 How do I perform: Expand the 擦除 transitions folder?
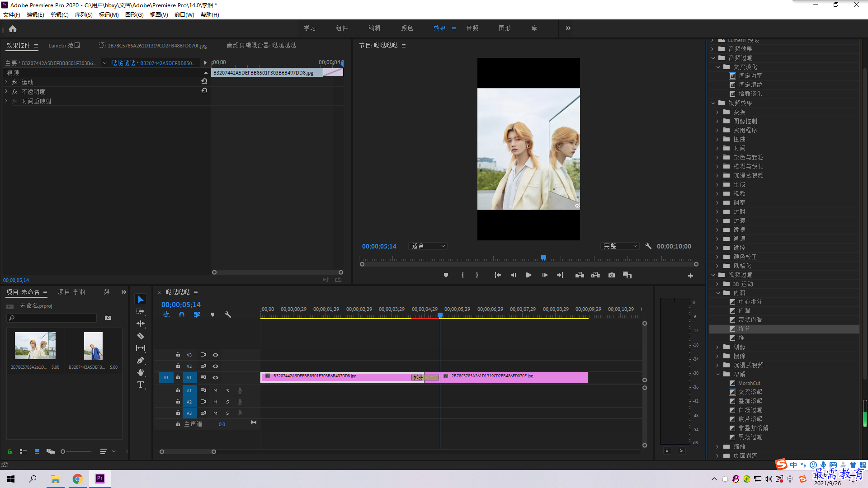(717, 357)
